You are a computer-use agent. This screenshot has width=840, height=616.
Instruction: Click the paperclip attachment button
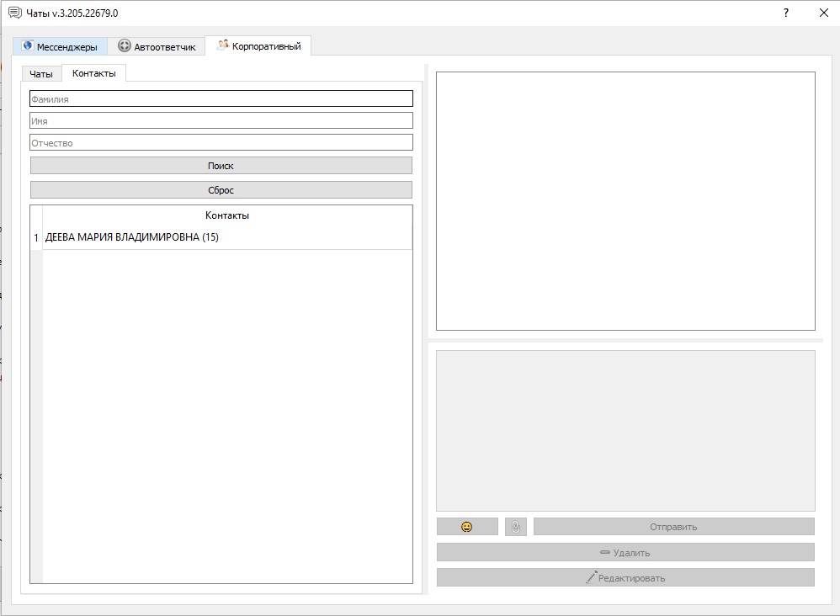(516, 527)
